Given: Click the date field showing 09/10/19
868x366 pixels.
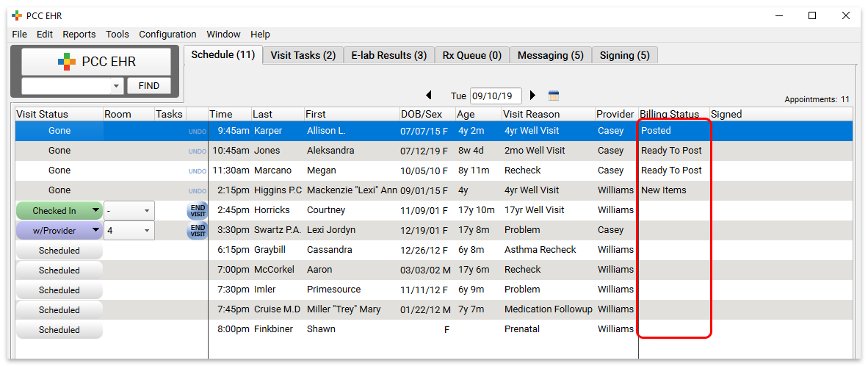Looking at the screenshot, I should pos(496,96).
